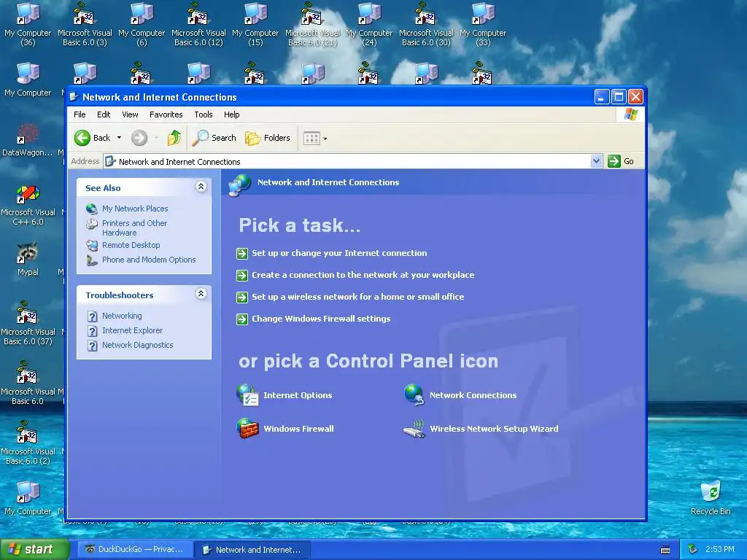The height and width of the screenshot is (560, 747).
Task: Collapse the See Also panel
Action: [201, 187]
